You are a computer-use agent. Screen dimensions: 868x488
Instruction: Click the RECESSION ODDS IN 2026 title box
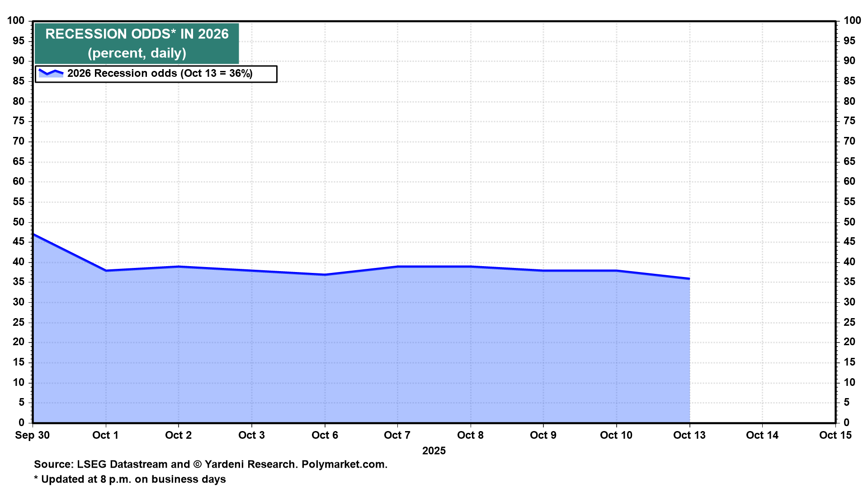(137, 43)
